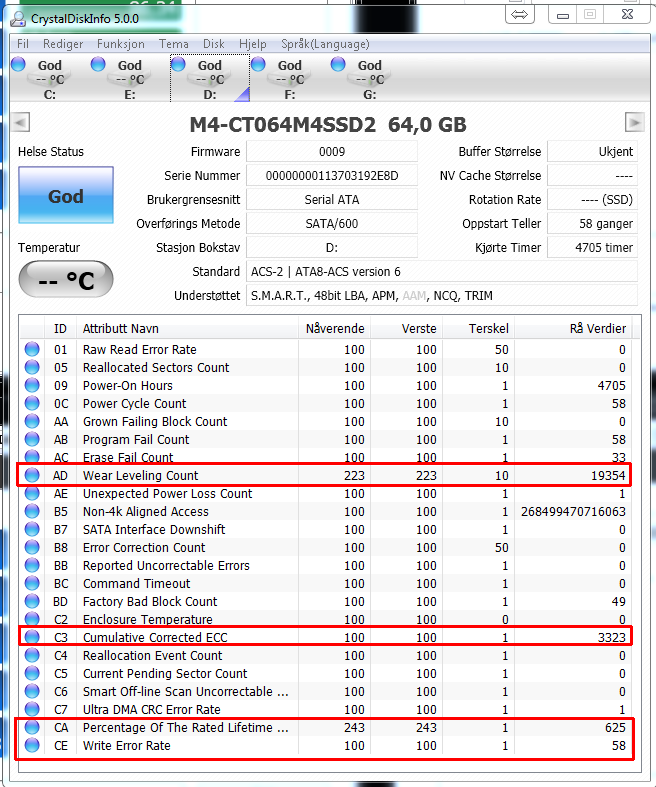The height and width of the screenshot is (787, 656).
Task: Click raw value 268499470716063
Action: (x=573, y=511)
